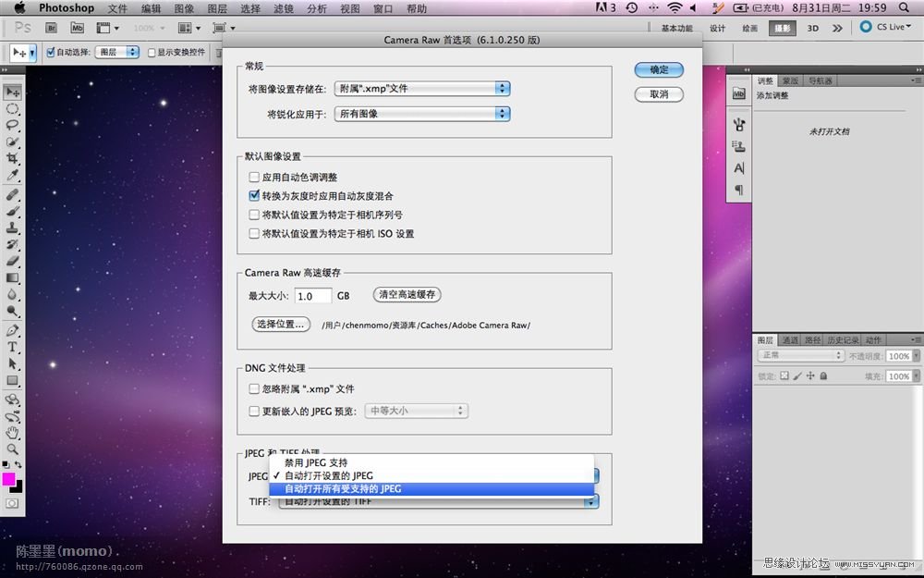Screen dimensions: 924x578
Task: Select the 3D Rotate tool
Action: point(12,400)
